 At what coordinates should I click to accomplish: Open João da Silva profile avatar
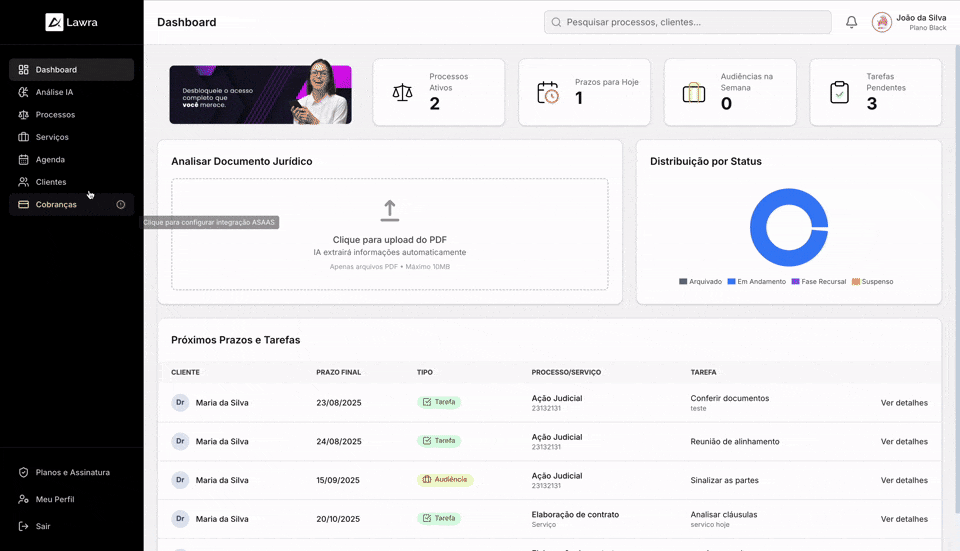pos(881,22)
